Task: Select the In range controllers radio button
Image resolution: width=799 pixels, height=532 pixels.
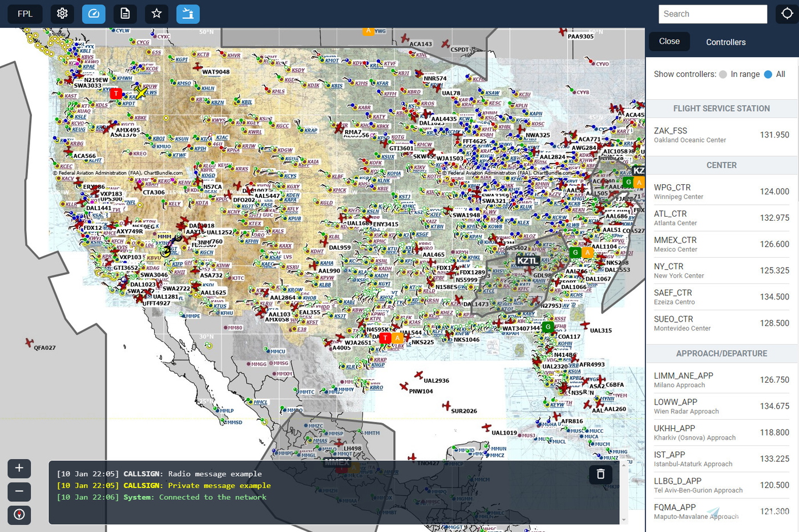Action: (723, 74)
